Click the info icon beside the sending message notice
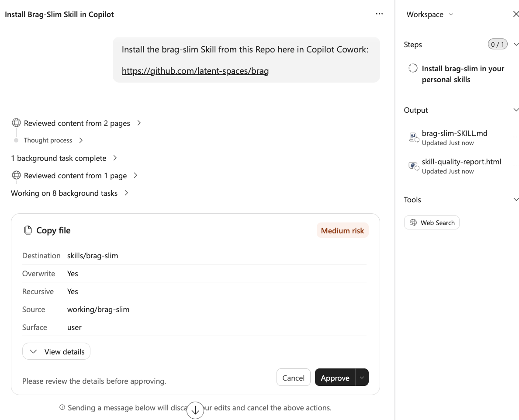The height and width of the screenshot is (420, 519). pos(62,407)
